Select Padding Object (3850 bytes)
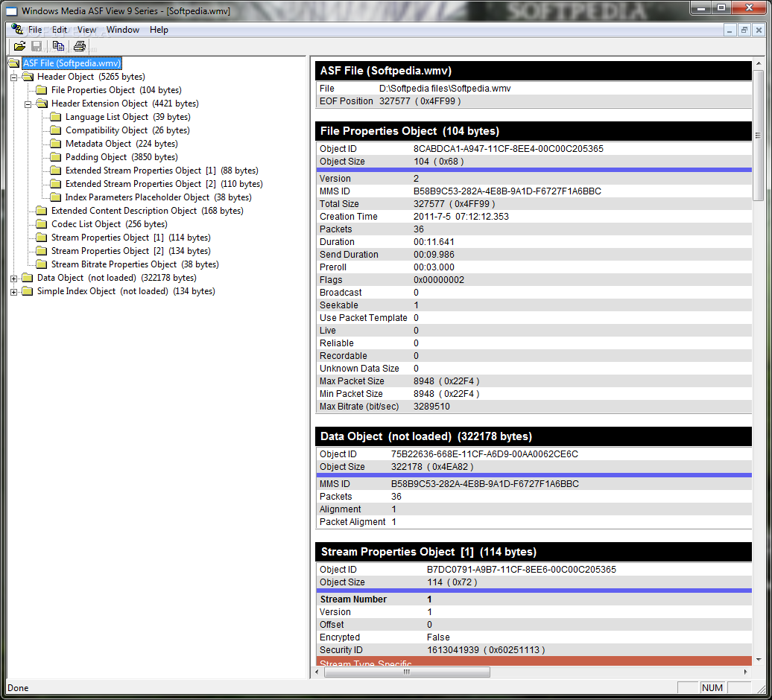The image size is (772, 700). pos(121,157)
